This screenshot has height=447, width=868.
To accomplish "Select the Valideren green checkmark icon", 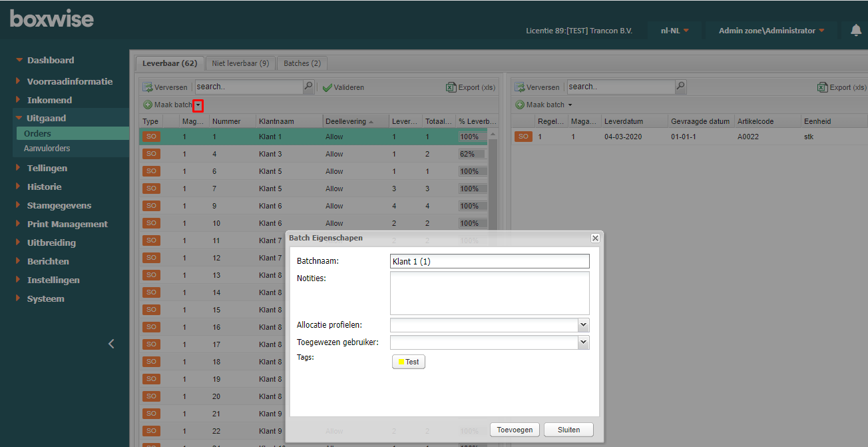I will coord(327,87).
